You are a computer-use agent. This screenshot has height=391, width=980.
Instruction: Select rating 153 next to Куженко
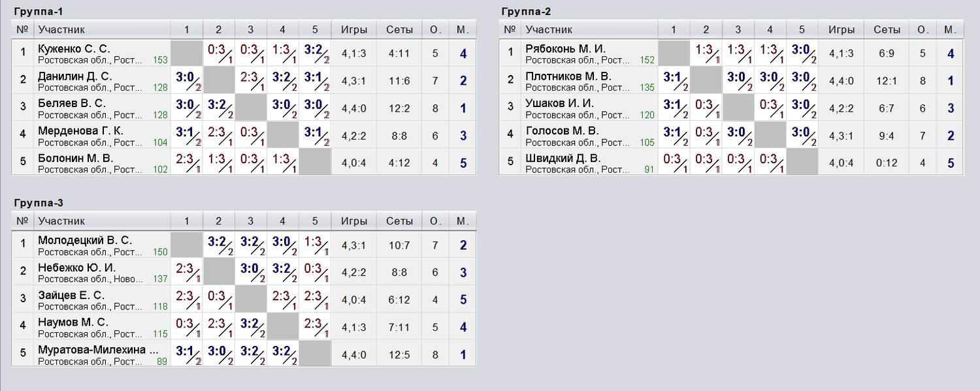point(161,60)
